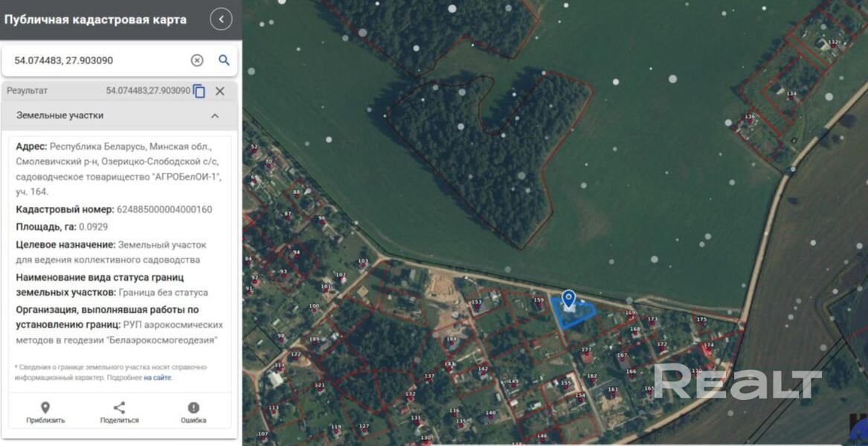
Task: Select parcel marker 153 on the map
Action: (476, 302)
